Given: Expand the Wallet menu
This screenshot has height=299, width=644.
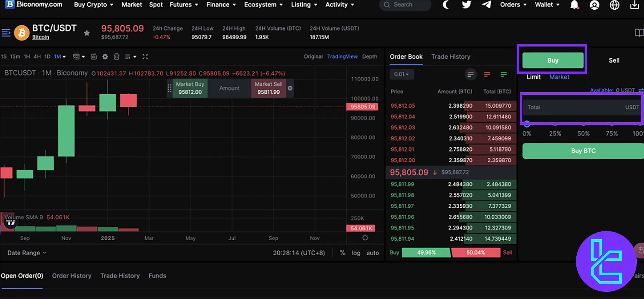Looking at the screenshot, I should (547, 5).
